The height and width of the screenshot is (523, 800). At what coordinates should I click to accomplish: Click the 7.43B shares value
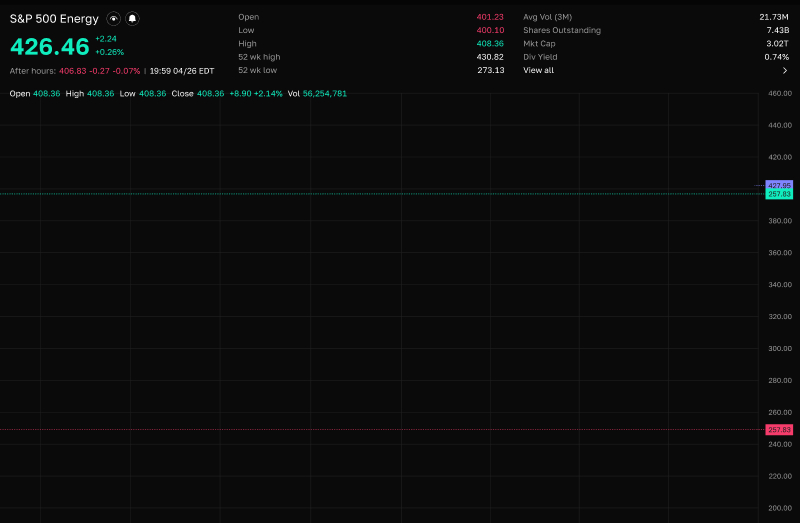click(778, 30)
